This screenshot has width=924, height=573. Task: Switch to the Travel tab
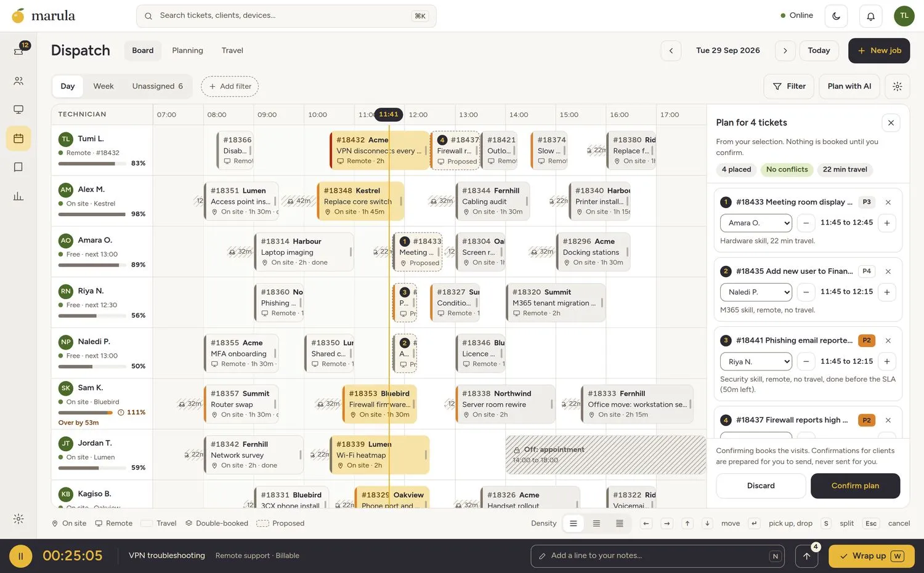[x=232, y=50]
